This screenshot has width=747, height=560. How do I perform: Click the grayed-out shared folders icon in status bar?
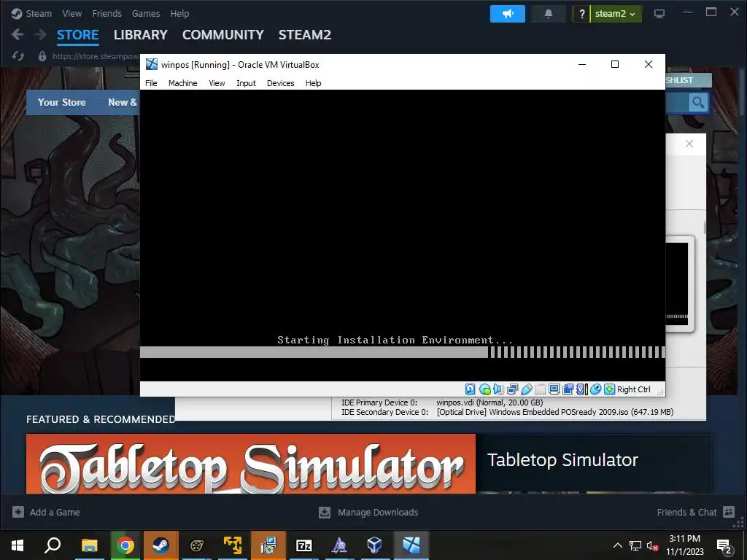pos(541,389)
